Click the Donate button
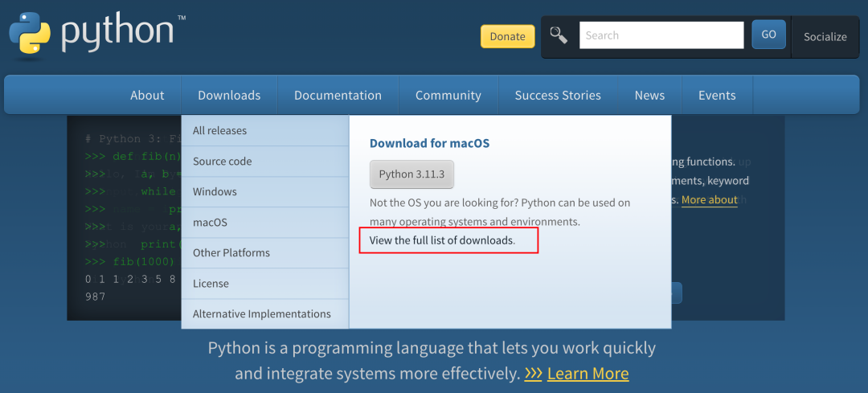The height and width of the screenshot is (393, 868). pos(507,36)
